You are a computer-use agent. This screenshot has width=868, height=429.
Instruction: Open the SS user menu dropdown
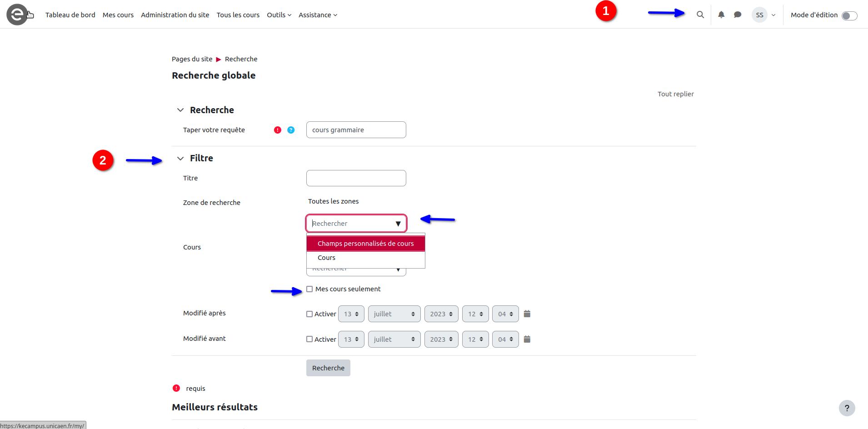click(x=763, y=15)
